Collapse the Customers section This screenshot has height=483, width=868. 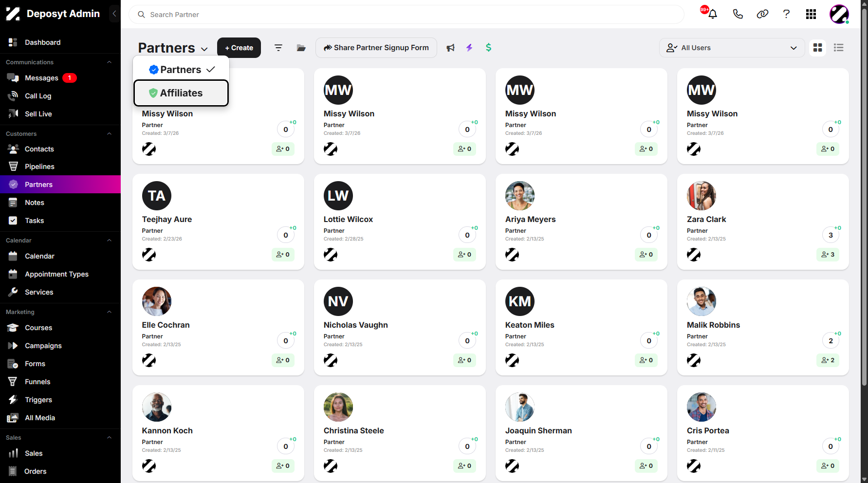point(110,134)
